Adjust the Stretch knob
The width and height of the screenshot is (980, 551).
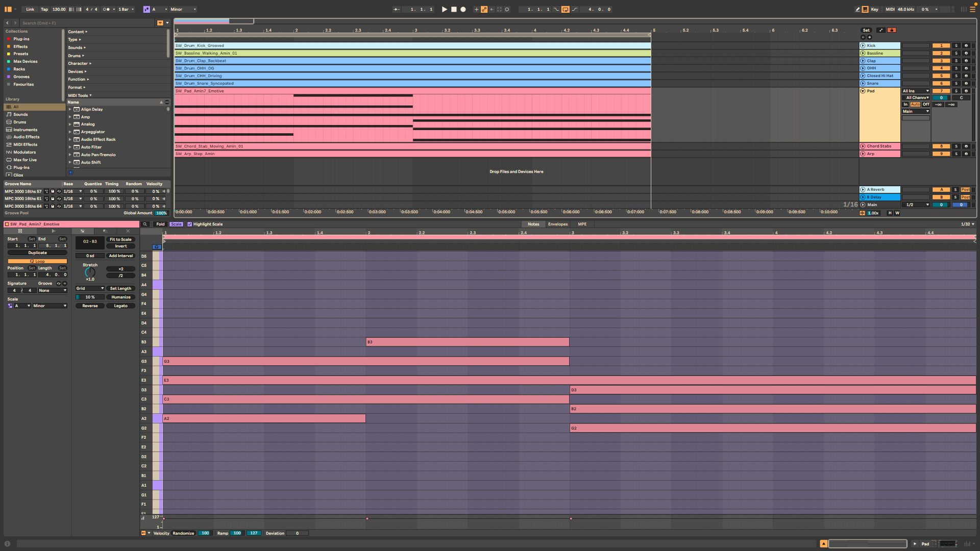(x=90, y=272)
